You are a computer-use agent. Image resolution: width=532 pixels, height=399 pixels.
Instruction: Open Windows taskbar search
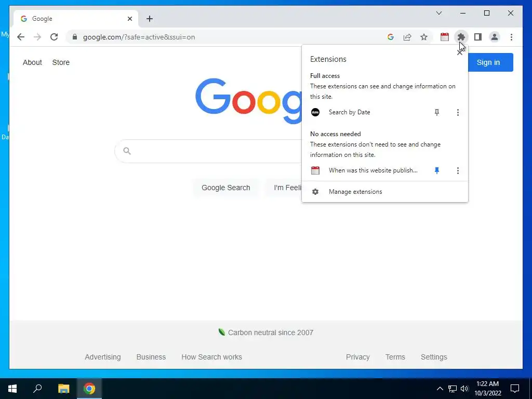click(37, 389)
